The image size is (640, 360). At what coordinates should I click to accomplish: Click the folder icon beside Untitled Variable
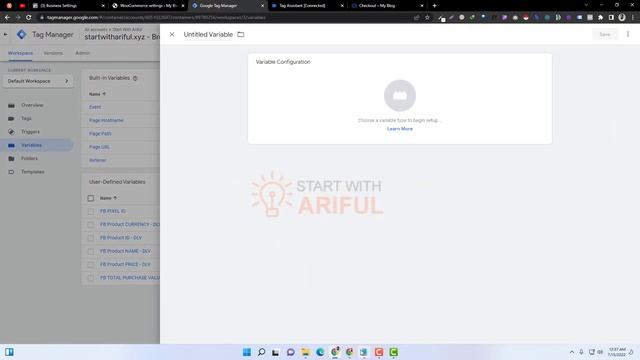tap(241, 35)
